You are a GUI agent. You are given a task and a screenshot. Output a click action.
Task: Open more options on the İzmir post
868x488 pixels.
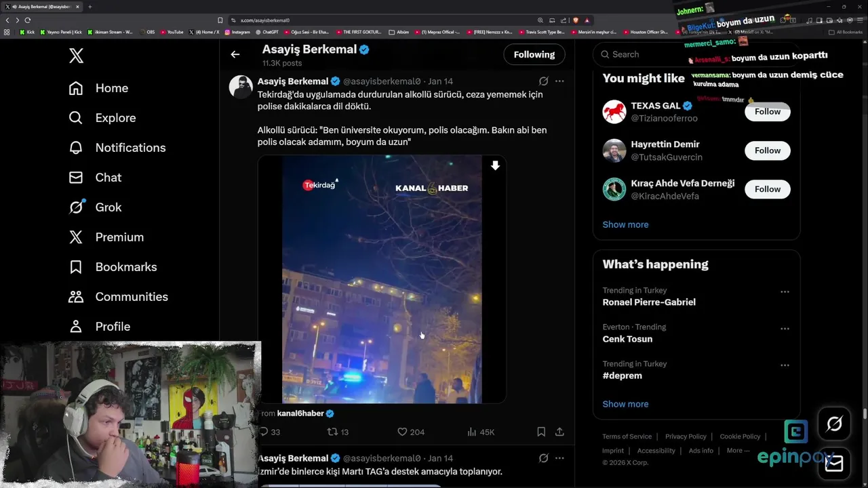point(559,458)
